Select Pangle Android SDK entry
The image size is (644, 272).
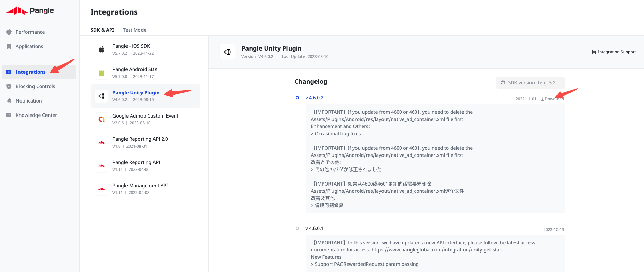pyautogui.click(x=145, y=73)
